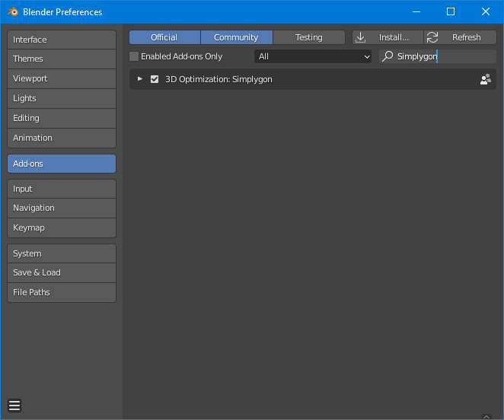The height and width of the screenshot is (420, 504).
Task: Open the Input preferences
Action: [x=62, y=189]
